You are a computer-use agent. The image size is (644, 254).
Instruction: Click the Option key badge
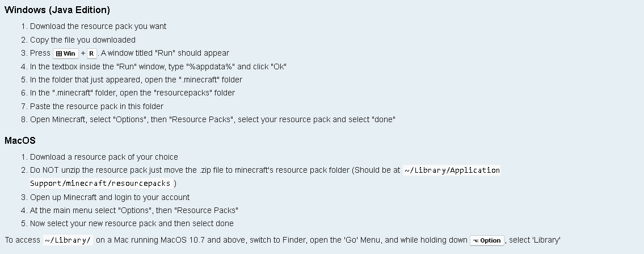[487, 240]
